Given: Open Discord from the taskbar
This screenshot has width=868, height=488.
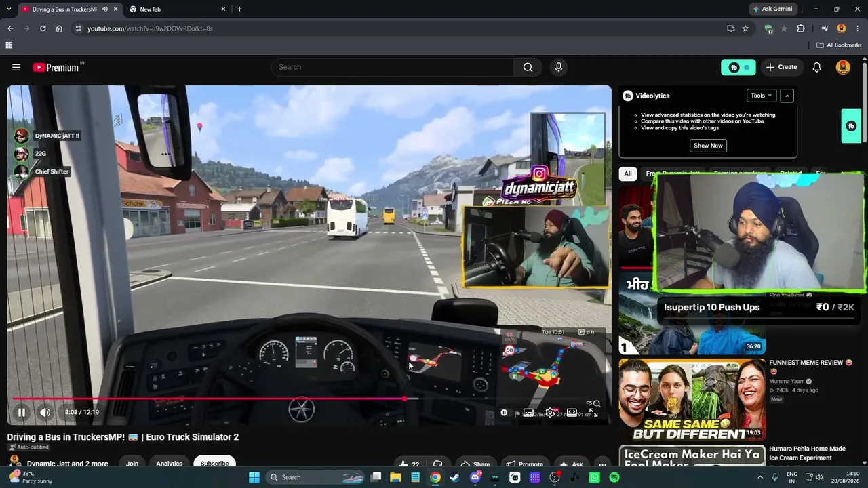Looking at the screenshot, I should click(x=475, y=477).
